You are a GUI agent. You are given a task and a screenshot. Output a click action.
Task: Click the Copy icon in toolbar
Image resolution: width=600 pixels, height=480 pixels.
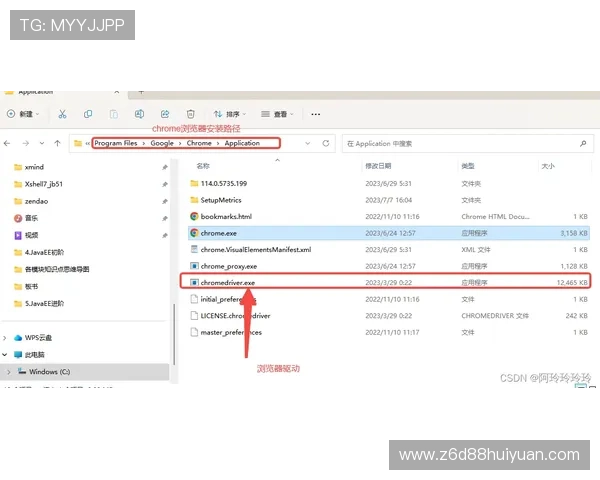click(88, 114)
